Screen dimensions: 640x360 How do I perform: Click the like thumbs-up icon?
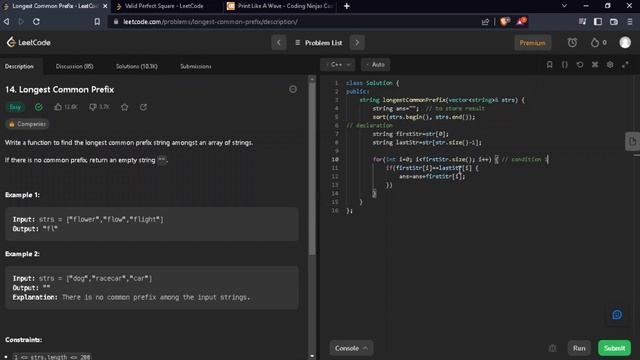pyautogui.click(x=58, y=107)
